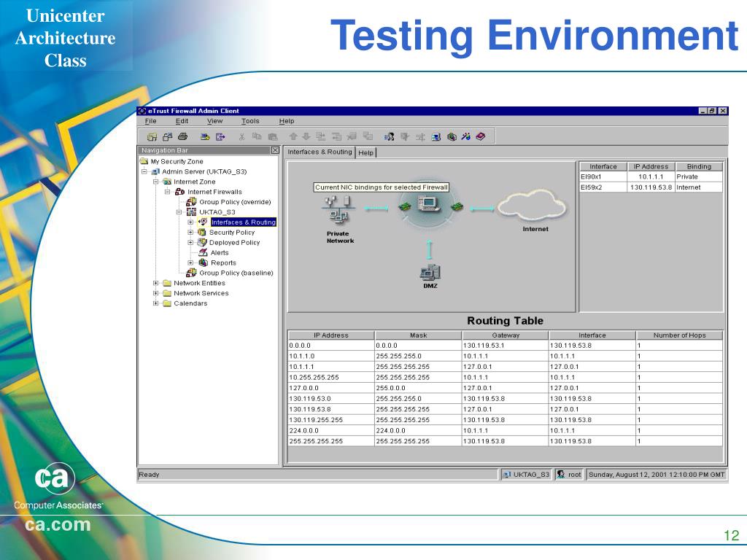Image resolution: width=747 pixels, height=560 pixels.
Task: Click the Number of Hops column header
Action: [679, 335]
